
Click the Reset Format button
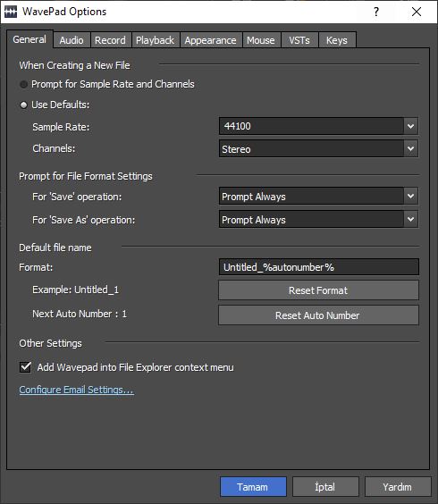(x=318, y=290)
